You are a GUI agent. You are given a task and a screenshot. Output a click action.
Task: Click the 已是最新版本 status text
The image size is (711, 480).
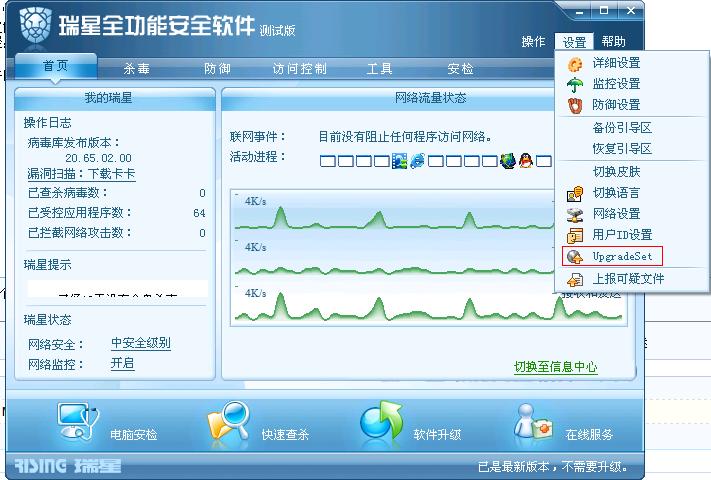(553, 466)
